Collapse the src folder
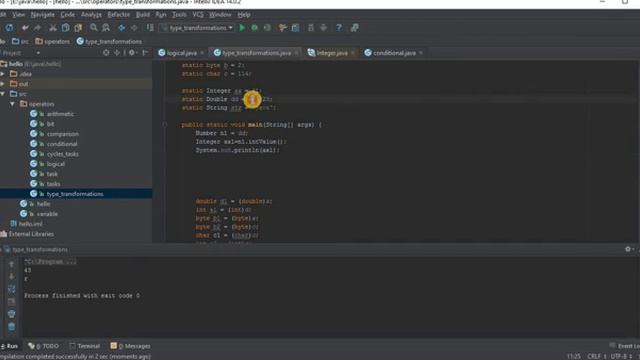640x360 pixels. 3,94
